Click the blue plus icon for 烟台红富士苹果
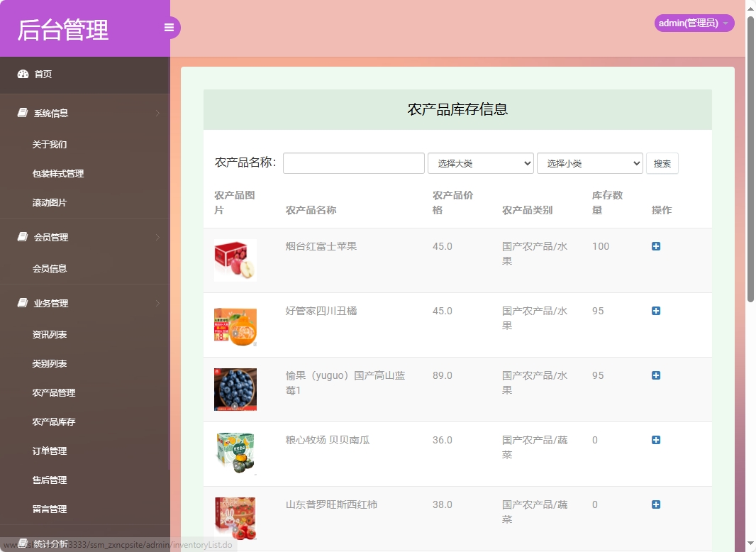The image size is (756, 552). coord(655,246)
